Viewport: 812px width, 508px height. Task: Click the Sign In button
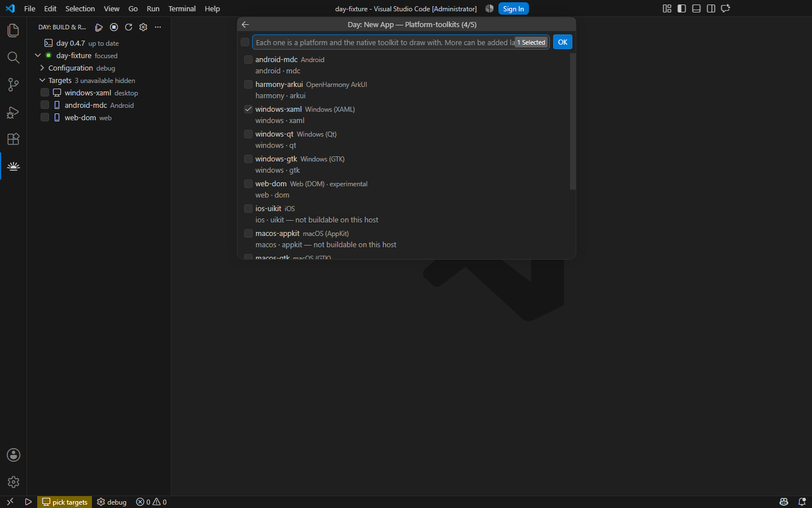[x=513, y=8]
